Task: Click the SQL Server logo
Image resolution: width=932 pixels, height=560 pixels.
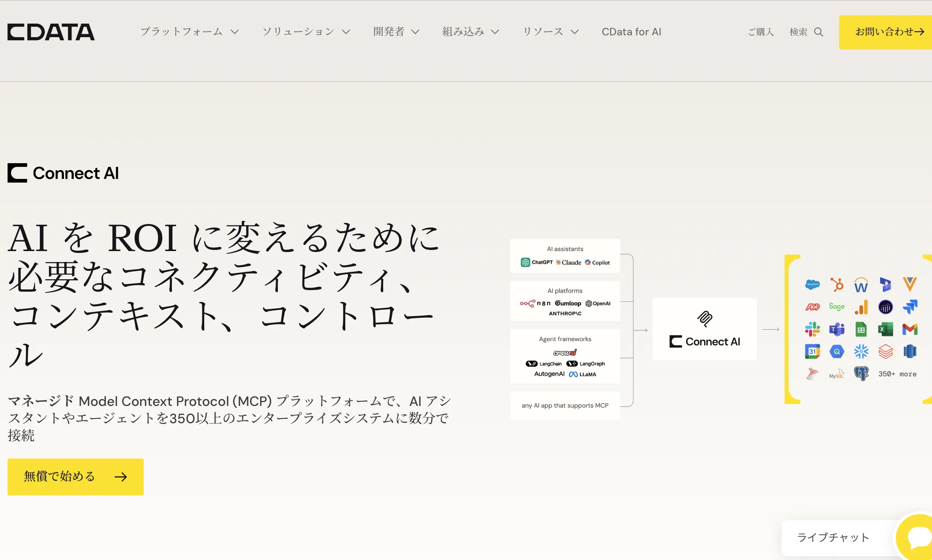Action: pos(812,374)
